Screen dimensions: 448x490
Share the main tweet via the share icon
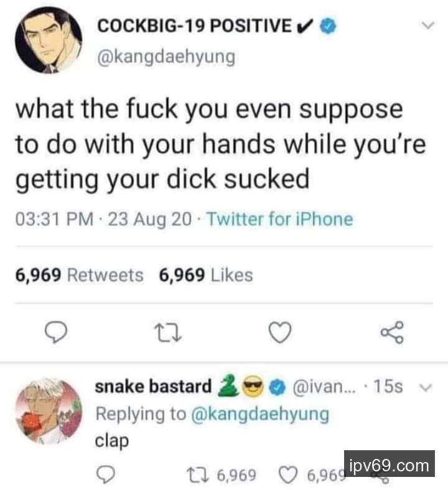[392, 333]
